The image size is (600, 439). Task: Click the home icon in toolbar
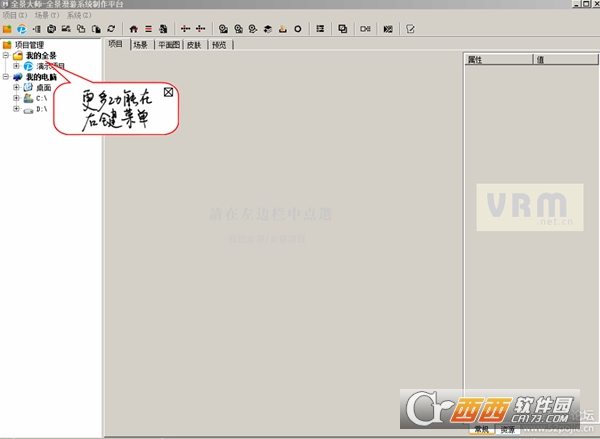134,29
